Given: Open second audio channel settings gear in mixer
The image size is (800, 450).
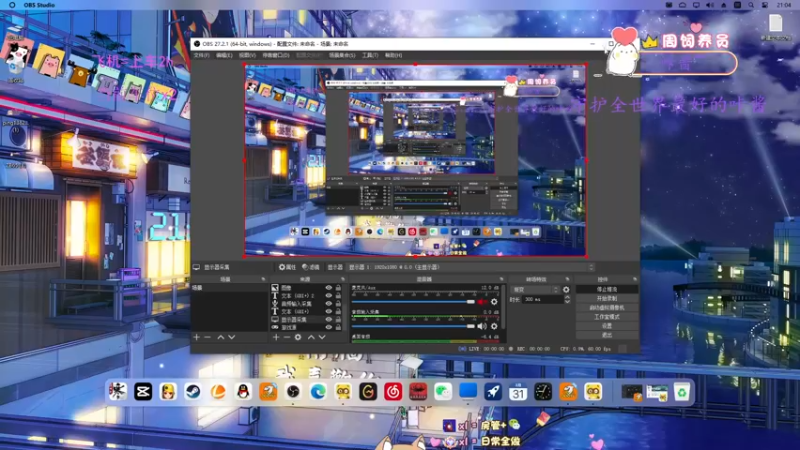Looking at the screenshot, I should (x=494, y=327).
